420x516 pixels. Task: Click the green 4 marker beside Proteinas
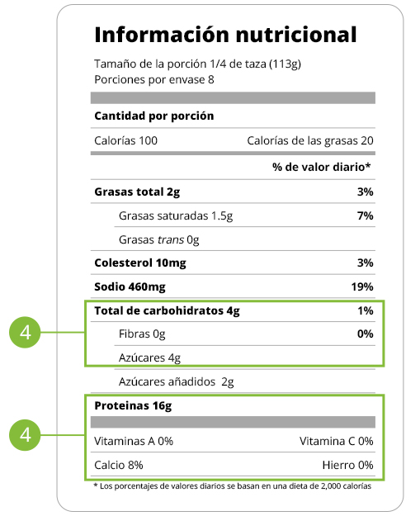pyautogui.click(x=25, y=435)
